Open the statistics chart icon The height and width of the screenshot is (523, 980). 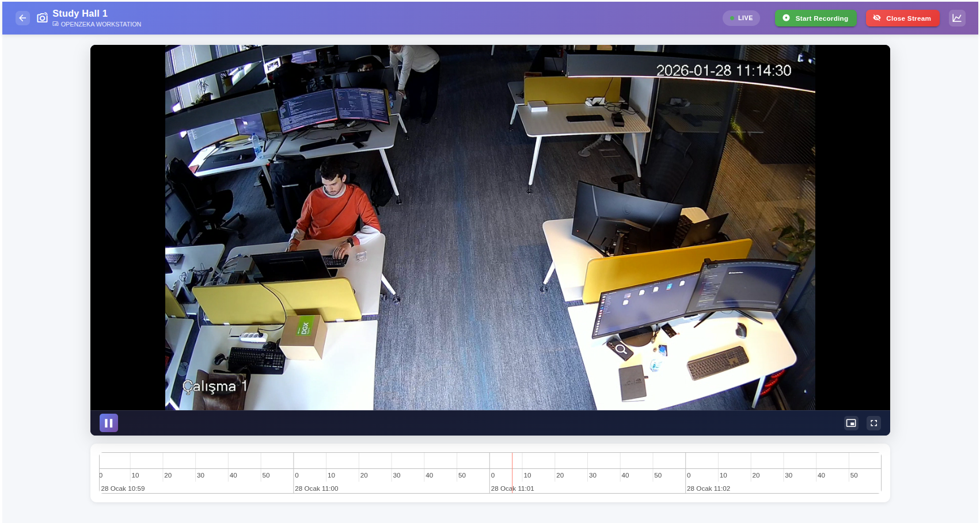pos(957,18)
